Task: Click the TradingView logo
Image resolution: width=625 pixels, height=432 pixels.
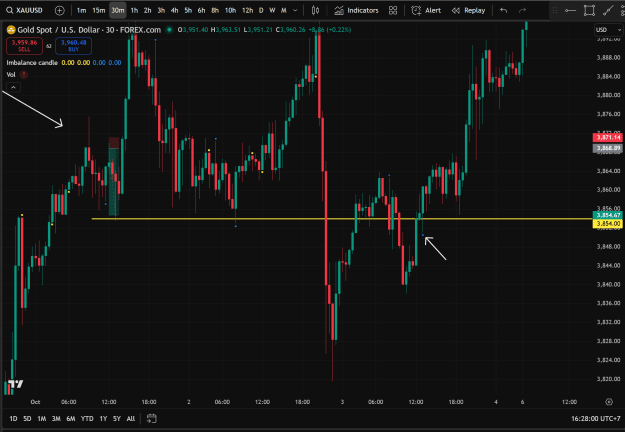Action: pos(16,384)
